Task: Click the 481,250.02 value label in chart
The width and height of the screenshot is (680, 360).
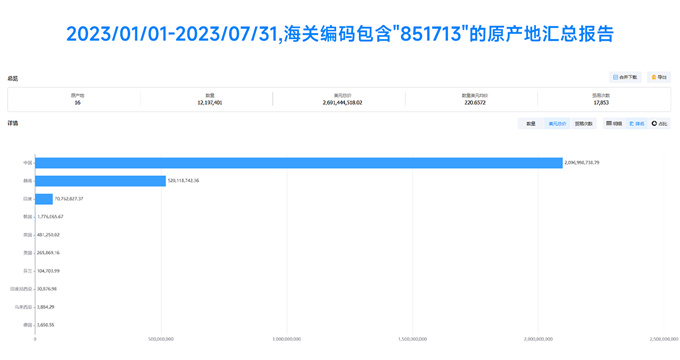Action: coord(48,235)
